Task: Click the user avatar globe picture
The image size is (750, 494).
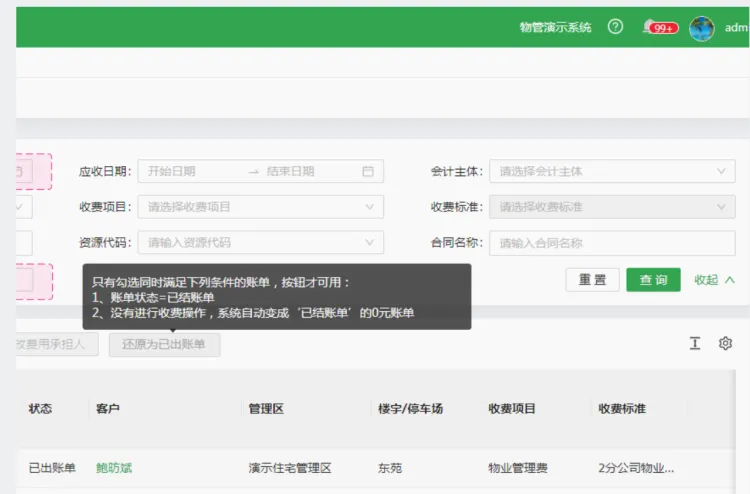Action: 702,28
